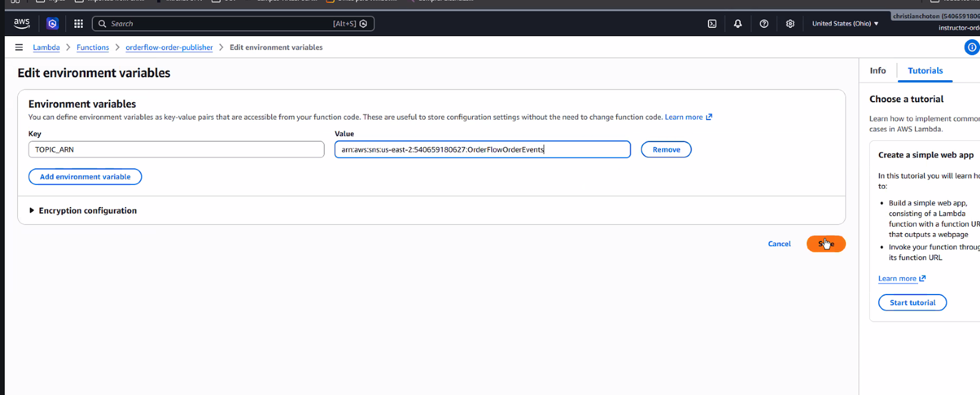Open Learn more link in description
The width and height of the screenshot is (980, 395).
(688, 117)
